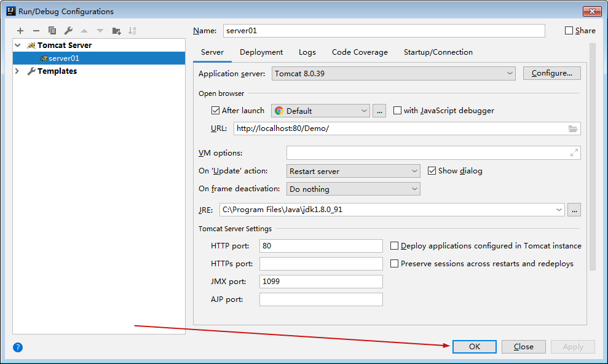This screenshot has height=364, width=608.
Task: Click the Apply button
Action: [573, 347]
